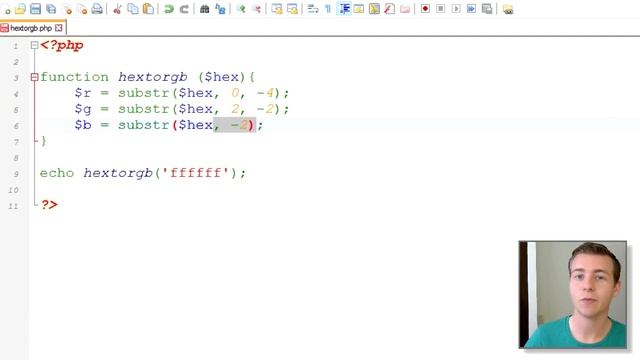Click the Close document toolbar icon
Image resolution: width=640 pixels, height=360 pixels.
point(68,9)
